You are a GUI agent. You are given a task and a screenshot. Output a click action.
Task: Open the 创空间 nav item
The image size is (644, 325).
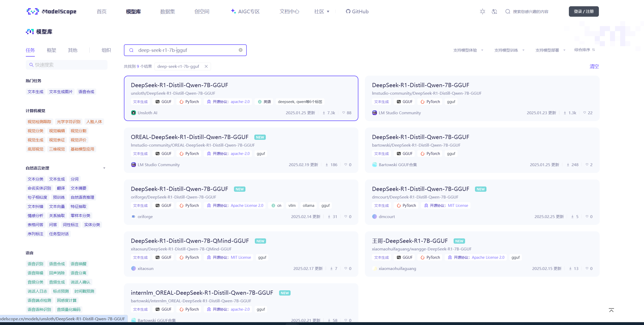(x=202, y=11)
